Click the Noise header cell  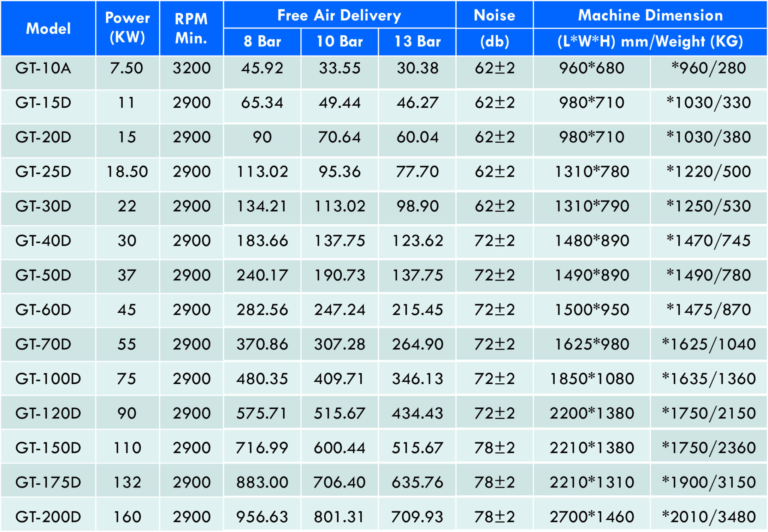(x=494, y=15)
